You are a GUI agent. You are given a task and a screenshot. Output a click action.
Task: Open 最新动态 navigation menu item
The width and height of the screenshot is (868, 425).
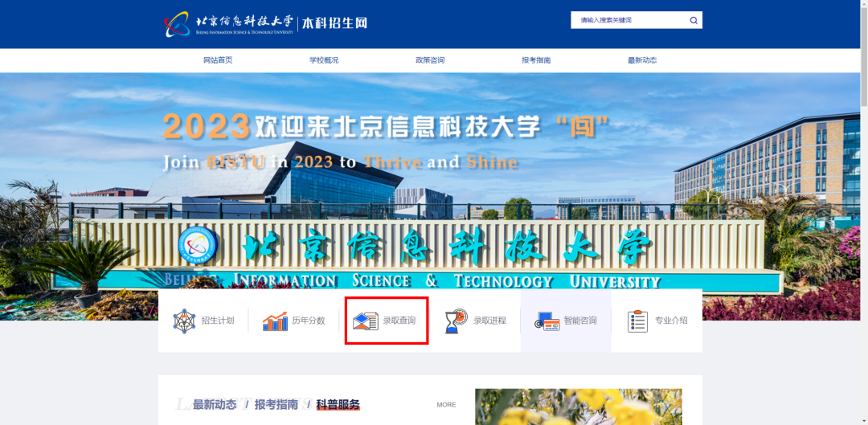pos(642,60)
